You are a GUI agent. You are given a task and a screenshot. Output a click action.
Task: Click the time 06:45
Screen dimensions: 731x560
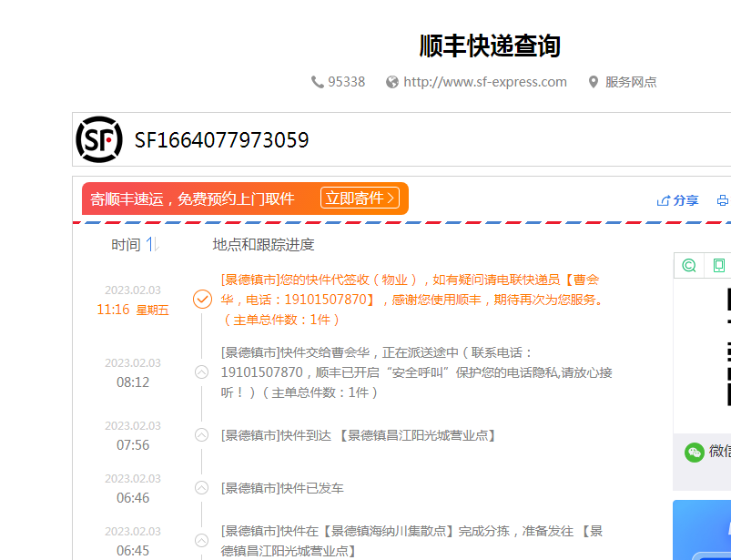tap(133, 551)
